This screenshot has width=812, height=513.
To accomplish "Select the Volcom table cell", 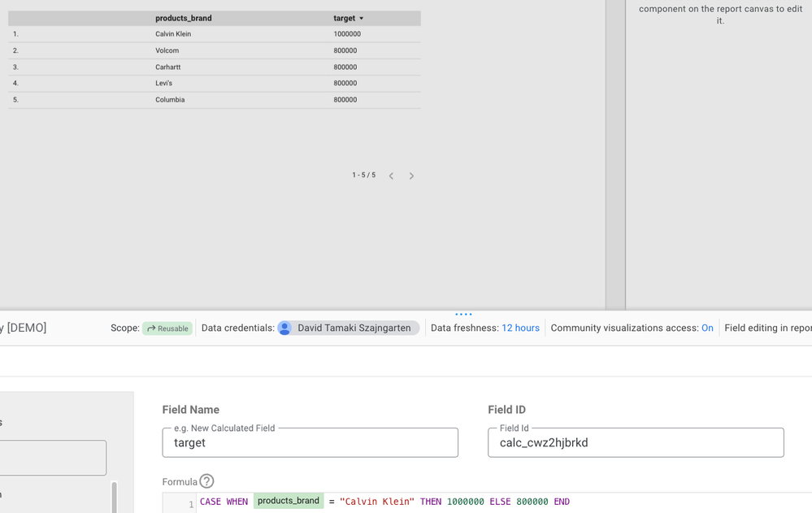I will point(167,50).
